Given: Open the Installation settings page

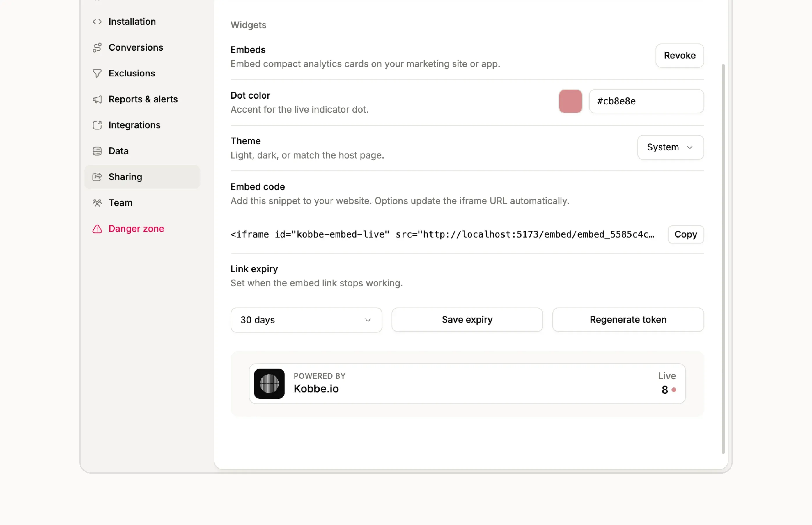Looking at the screenshot, I should pos(142,22).
